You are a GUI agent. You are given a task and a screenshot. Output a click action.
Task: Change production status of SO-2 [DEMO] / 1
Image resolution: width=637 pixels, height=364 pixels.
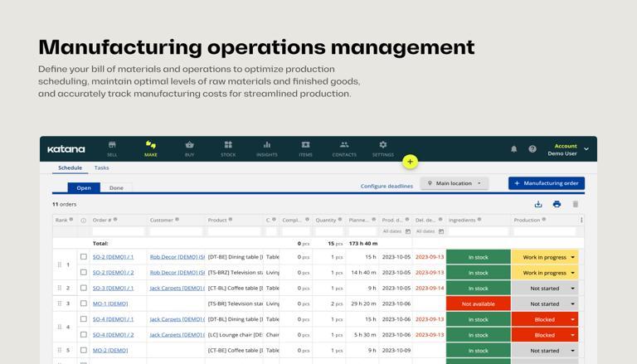(545, 257)
